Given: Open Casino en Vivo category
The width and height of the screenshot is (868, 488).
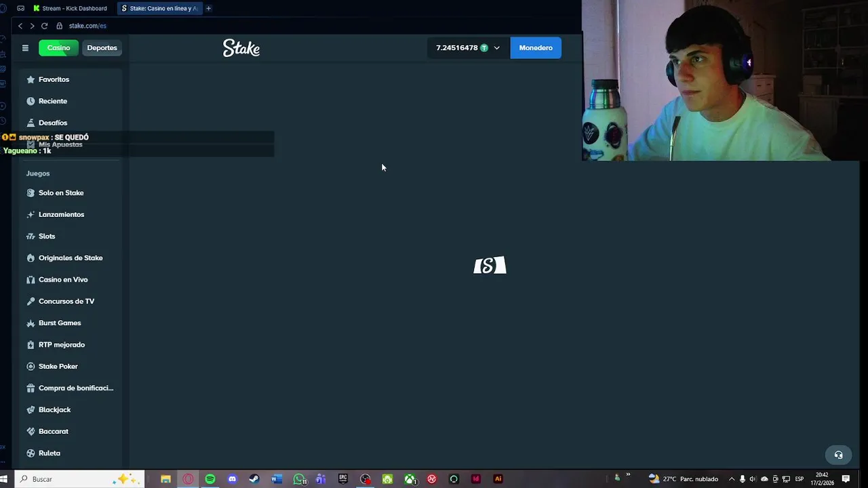Looking at the screenshot, I should click(63, 280).
